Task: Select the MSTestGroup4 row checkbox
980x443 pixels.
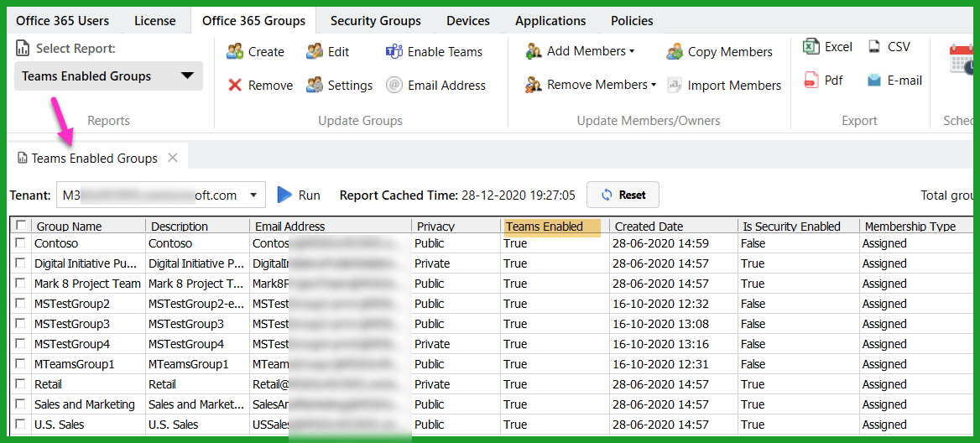Action: point(21,343)
